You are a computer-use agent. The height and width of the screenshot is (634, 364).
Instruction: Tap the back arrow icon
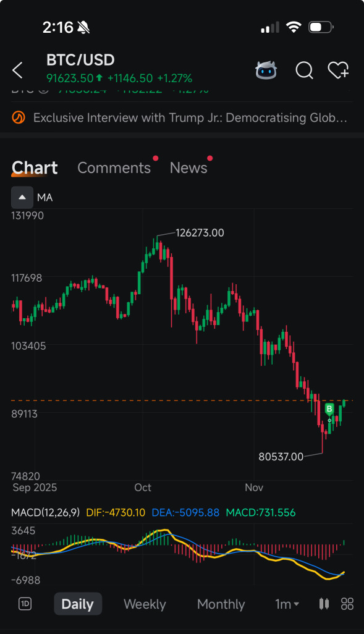point(18,70)
